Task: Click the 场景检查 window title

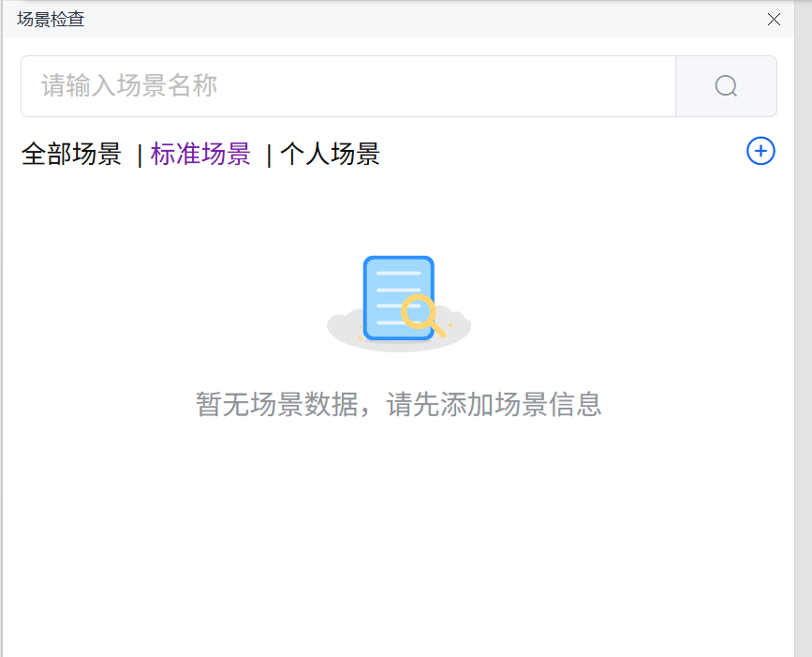Action: click(x=51, y=19)
